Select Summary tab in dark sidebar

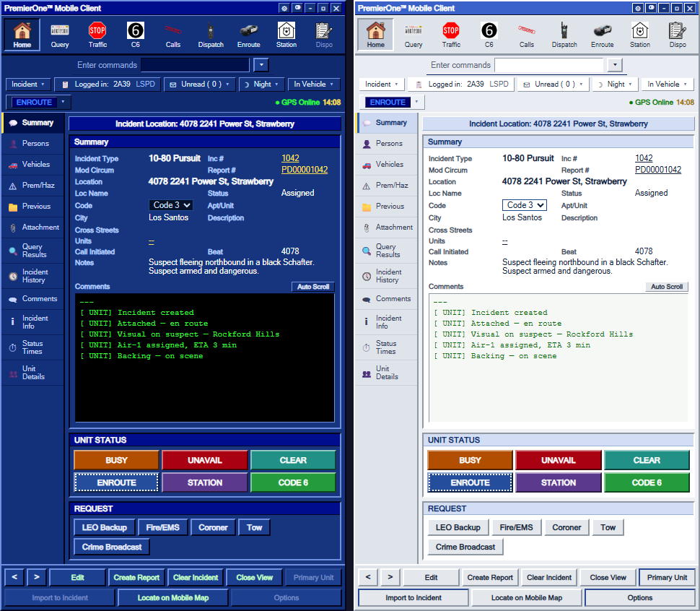(33, 123)
